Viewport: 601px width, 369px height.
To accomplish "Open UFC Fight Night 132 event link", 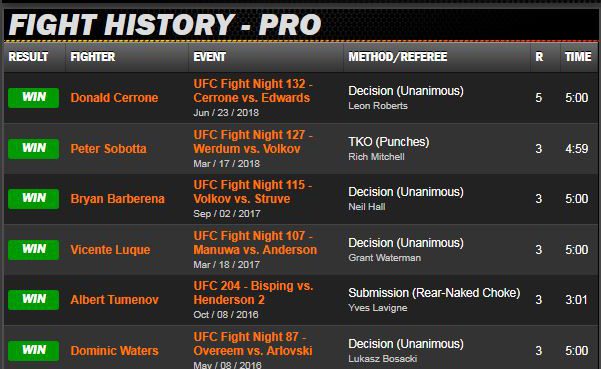I will [253, 91].
